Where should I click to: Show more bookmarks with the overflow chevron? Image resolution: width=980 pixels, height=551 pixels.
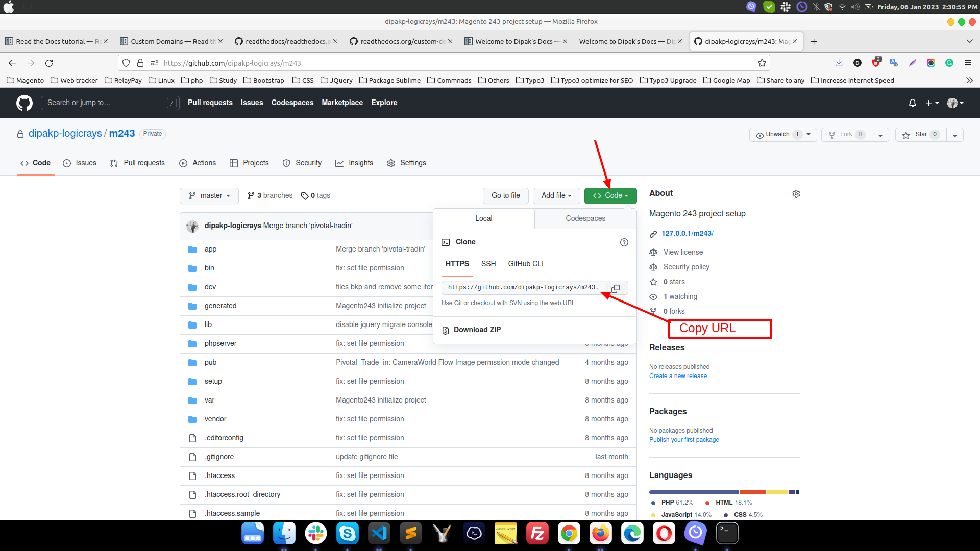(969, 80)
